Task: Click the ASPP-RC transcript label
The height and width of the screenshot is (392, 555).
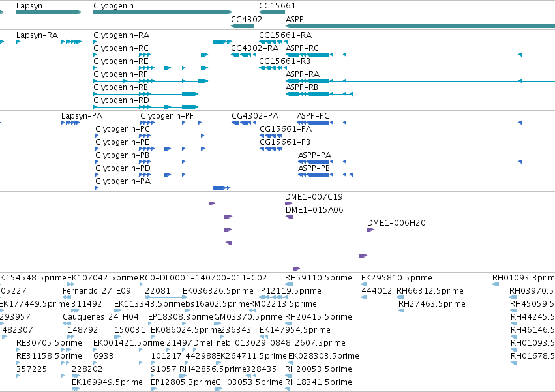Action: tap(302, 48)
